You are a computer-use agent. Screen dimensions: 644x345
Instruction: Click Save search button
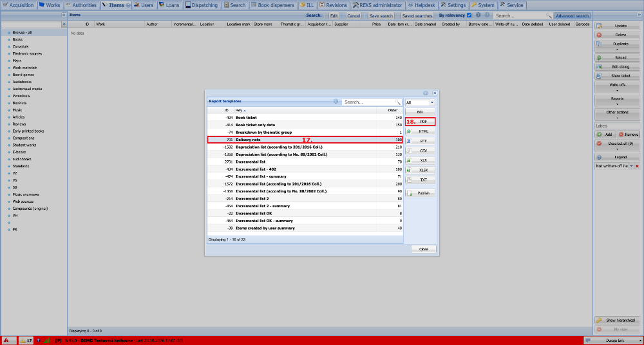pos(381,15)
